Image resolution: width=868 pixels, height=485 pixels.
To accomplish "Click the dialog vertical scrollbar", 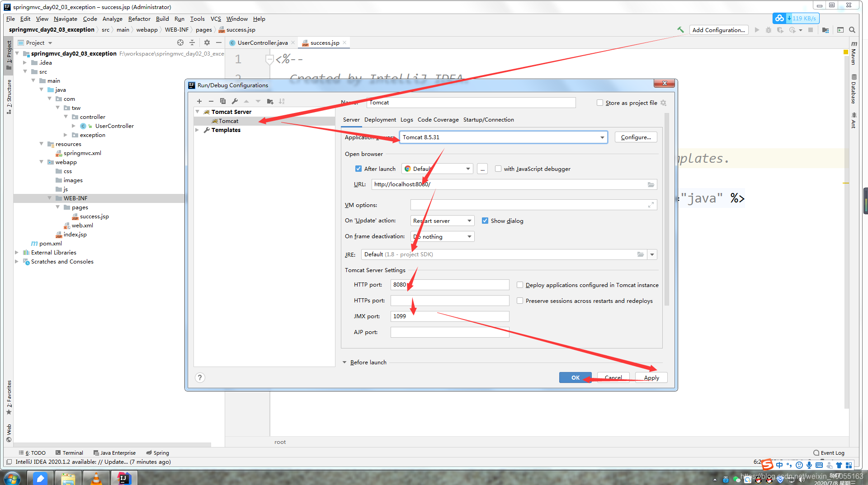I will pyautogui.click(x=666, y=210).
